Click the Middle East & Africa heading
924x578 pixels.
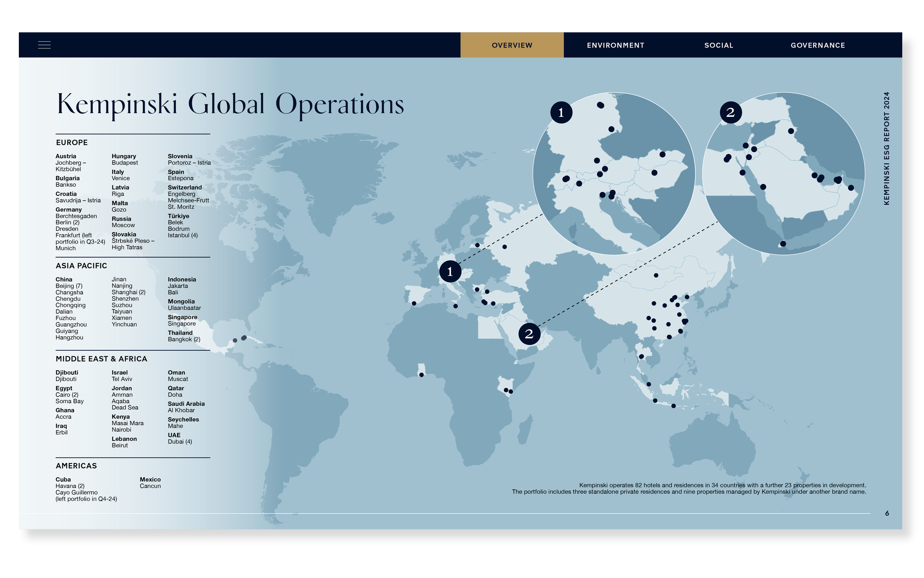(x=101, y=359)
